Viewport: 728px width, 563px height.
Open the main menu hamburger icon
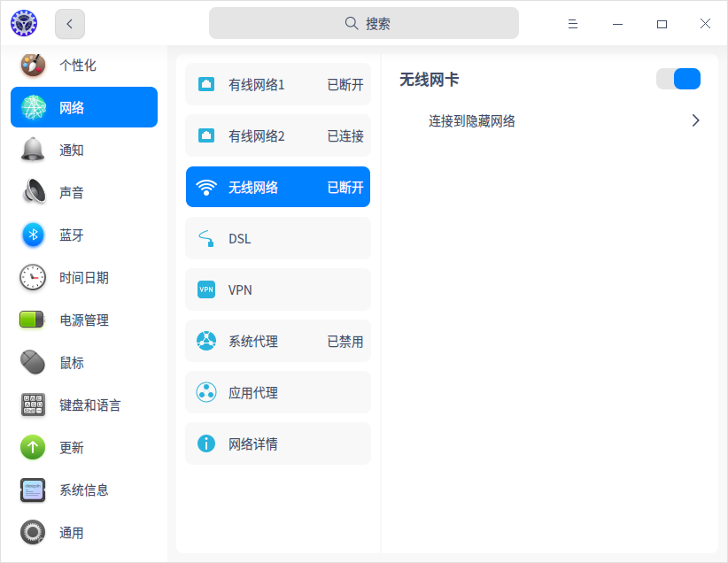coord(573,24)
